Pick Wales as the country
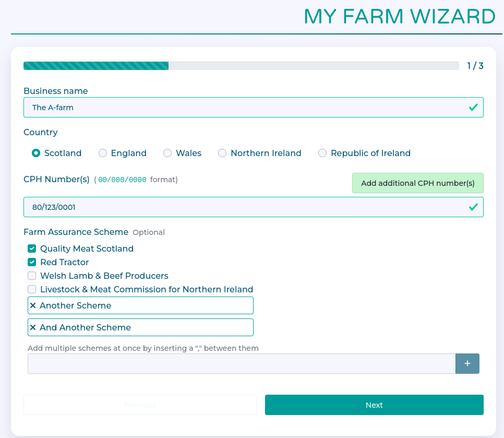 [x=167, y=153]
